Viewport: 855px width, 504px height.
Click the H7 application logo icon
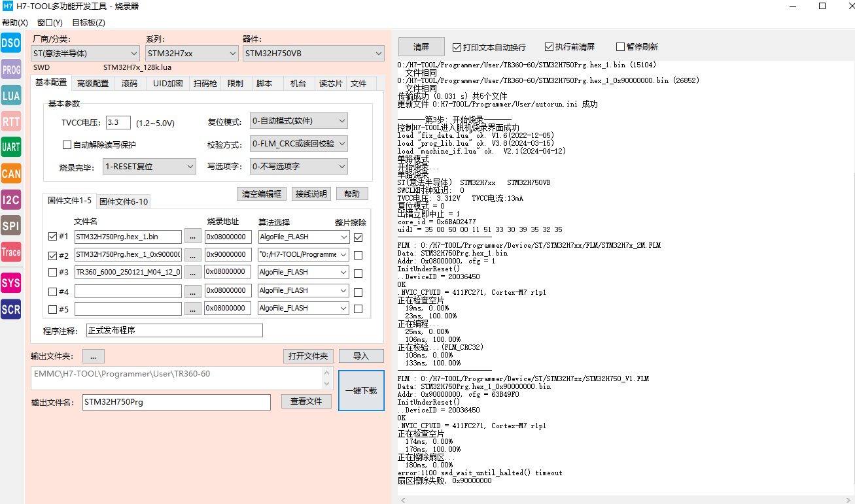click(x=8, y=6)
